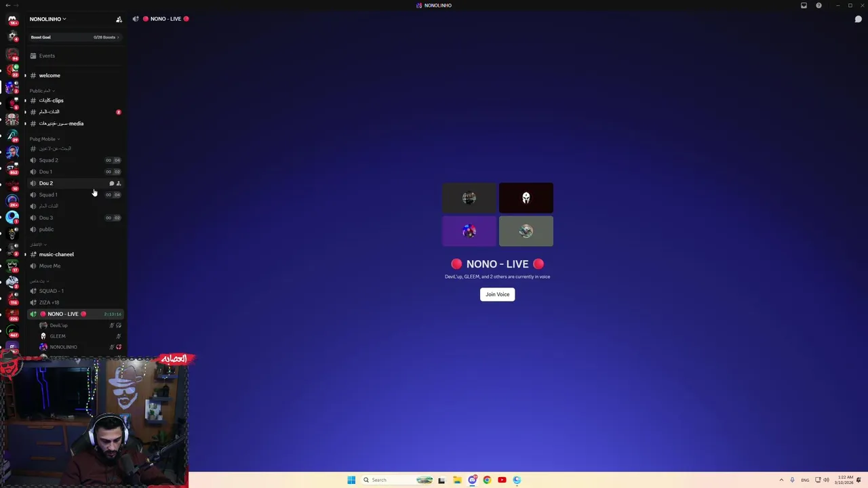Open the taskbar volume icon
This screenshot has height=488, width=868.
(x=826, y=480)
